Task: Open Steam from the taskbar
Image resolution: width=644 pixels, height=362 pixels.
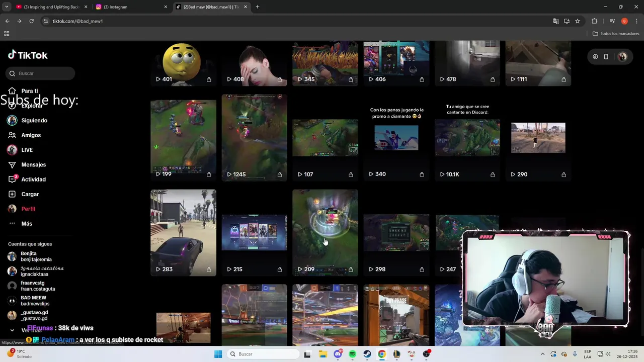Action: [367, 354]
